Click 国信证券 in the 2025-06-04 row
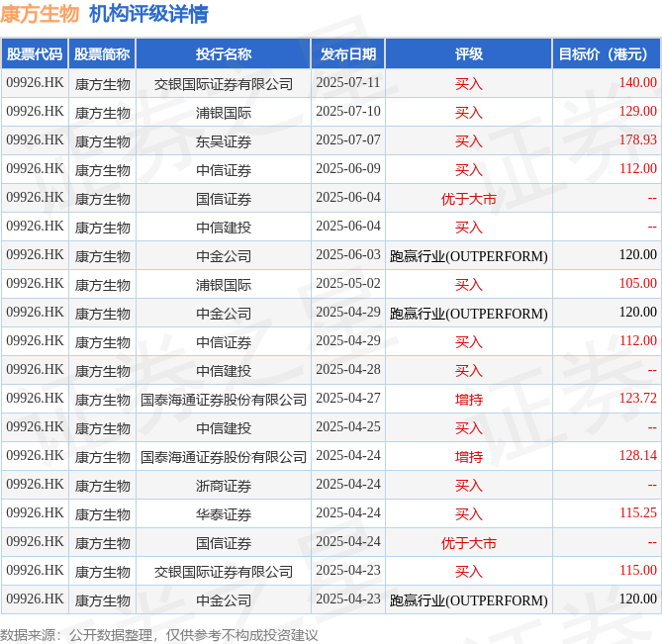This screenshot has width=662, height=644. click(224, 199)
